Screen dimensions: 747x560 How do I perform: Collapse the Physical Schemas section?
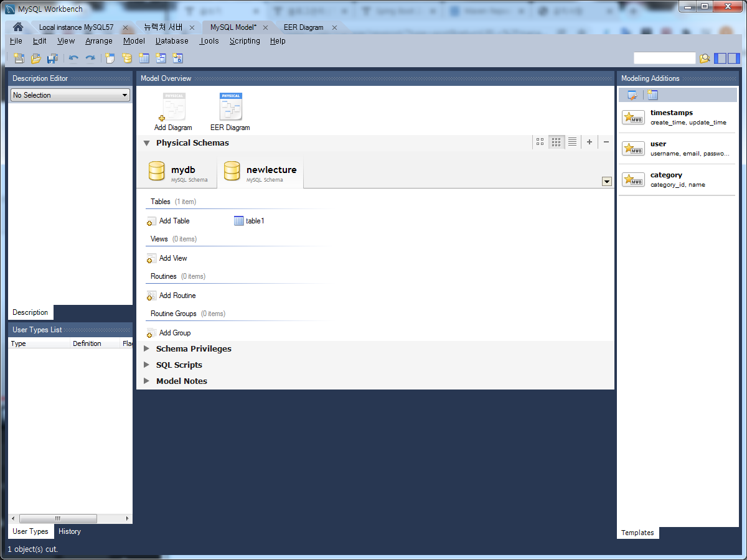[147, 143]
